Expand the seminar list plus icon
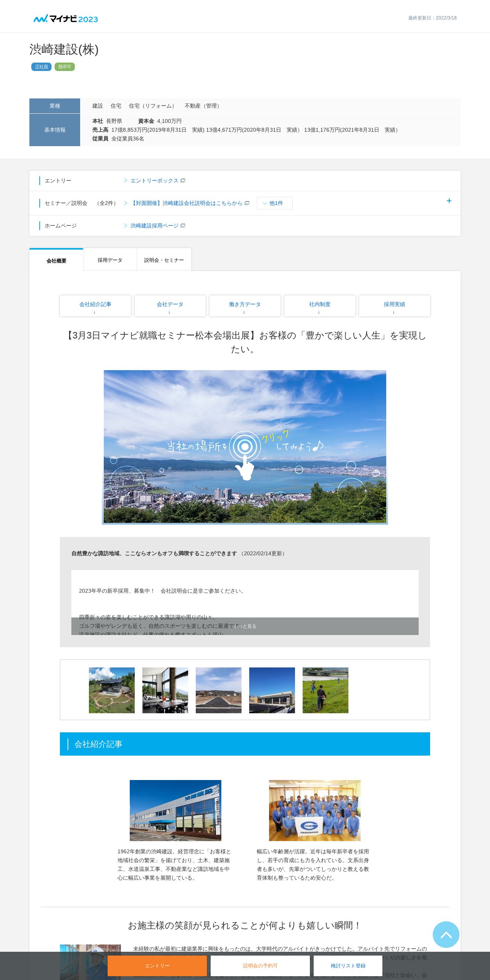 coord(449,201)
